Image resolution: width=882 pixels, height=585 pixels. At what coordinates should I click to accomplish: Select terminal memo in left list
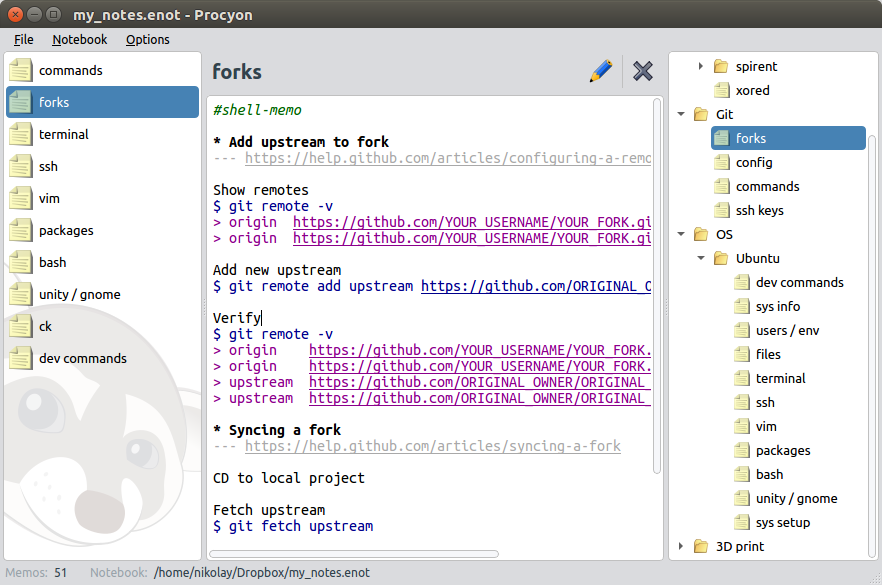point(102,134)
